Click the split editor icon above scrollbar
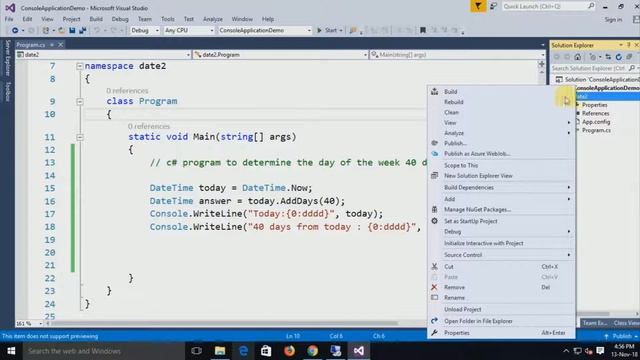640x360 pixels. [x=542, y=64]
